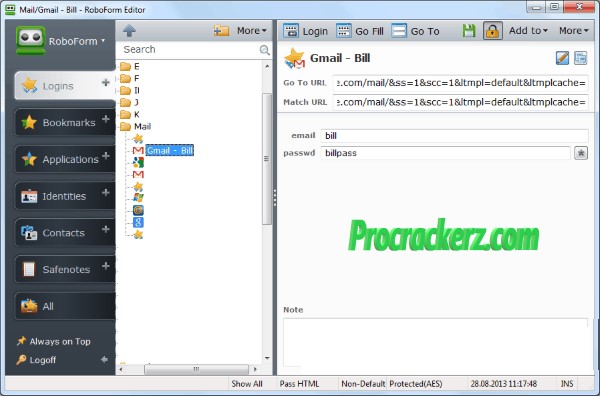
Task: Select folder K in the tree
Action: [x=130, y=114]
